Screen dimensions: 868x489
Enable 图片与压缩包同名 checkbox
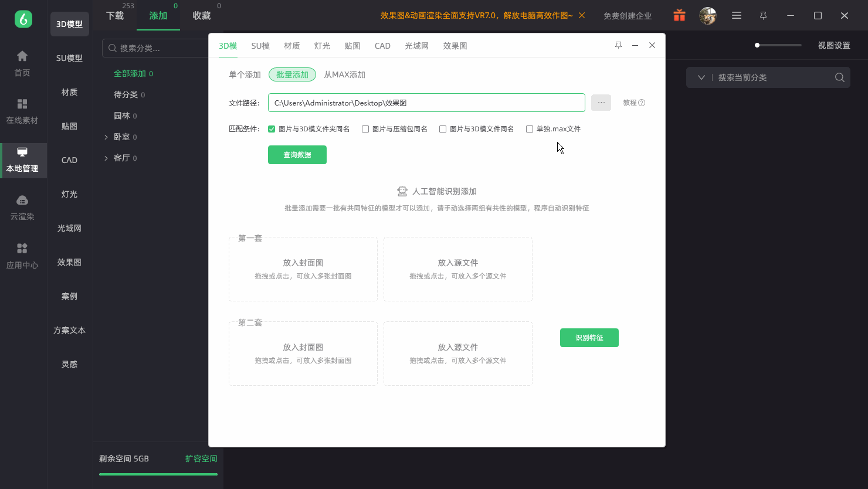pos(365,129)
